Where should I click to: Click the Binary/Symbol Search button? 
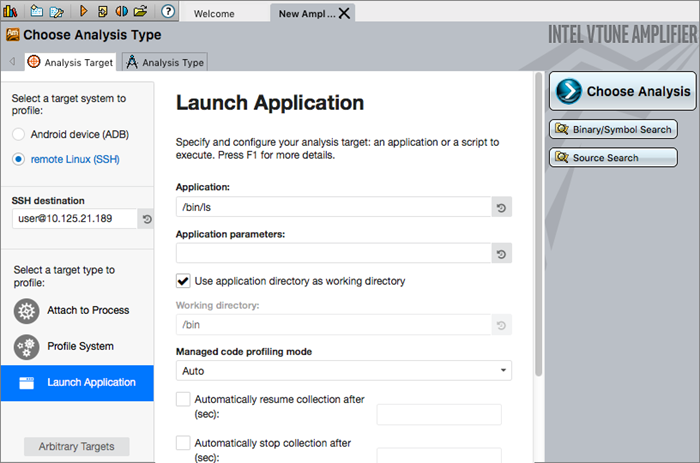[613, 130]
